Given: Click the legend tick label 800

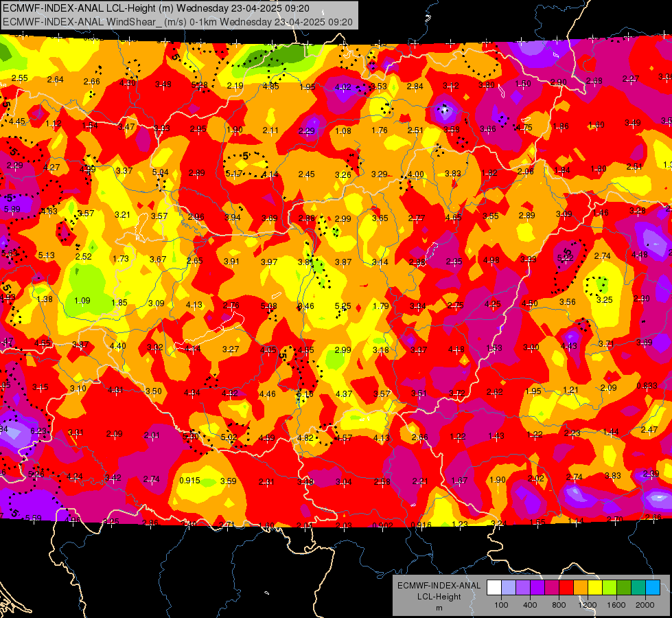Looking at the screenshot, I should [559, 605].
